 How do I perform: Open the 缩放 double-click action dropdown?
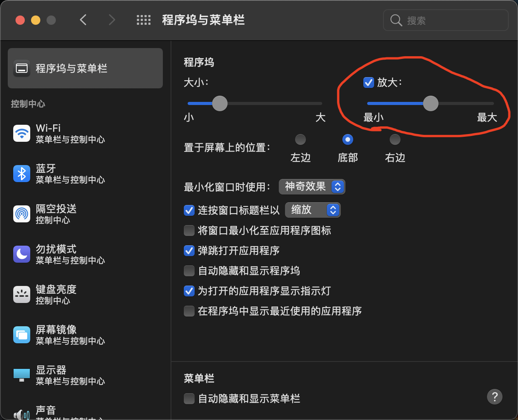coord(313,210)
